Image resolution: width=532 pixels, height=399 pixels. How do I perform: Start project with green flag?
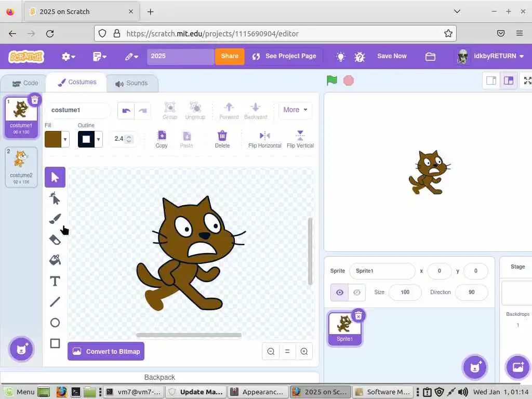point(331,81)
